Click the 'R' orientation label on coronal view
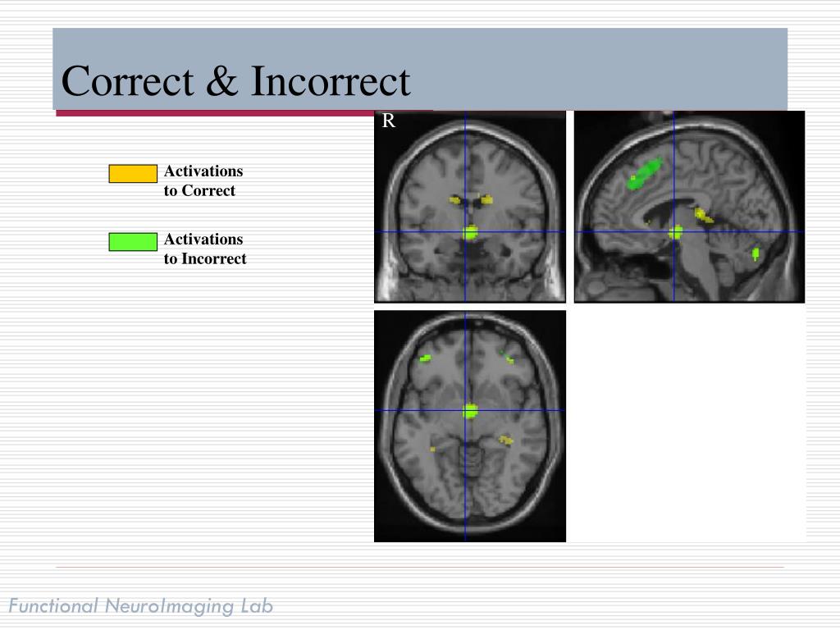The width and height of the screenshot is (840, 630). point(388,121)
